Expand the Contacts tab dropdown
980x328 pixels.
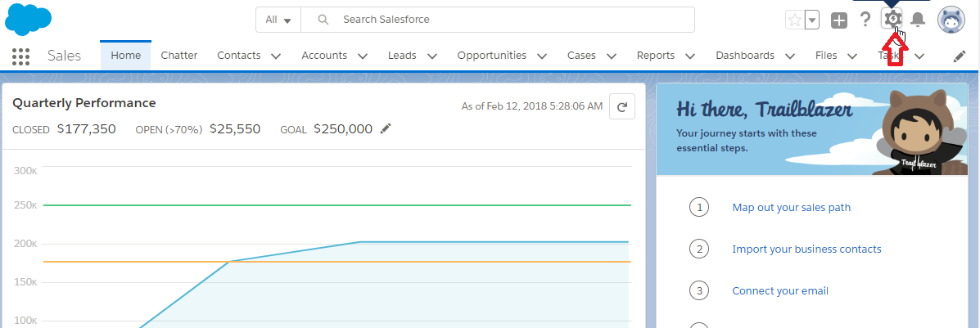[x=276, y=56]
